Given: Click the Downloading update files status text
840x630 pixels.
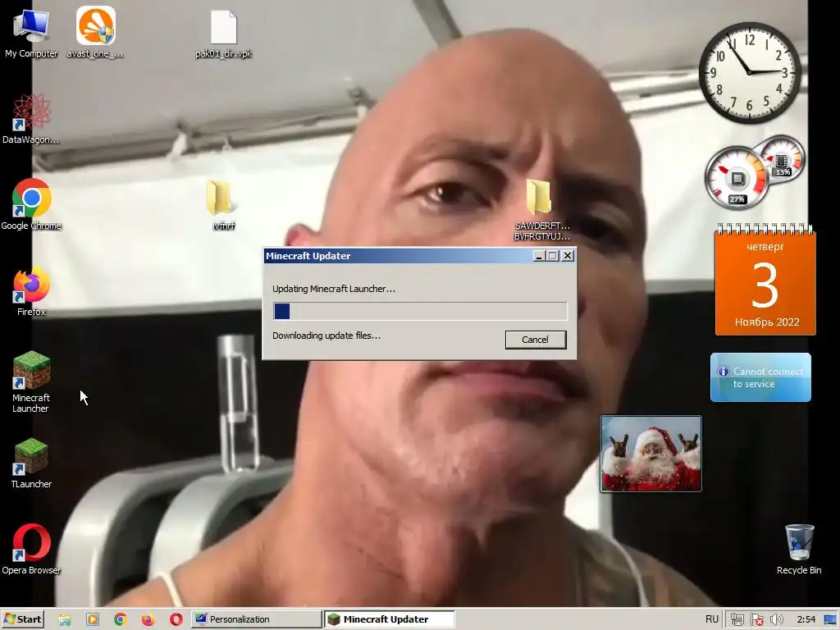Looking at the screenshot, I should click(326, 336).
